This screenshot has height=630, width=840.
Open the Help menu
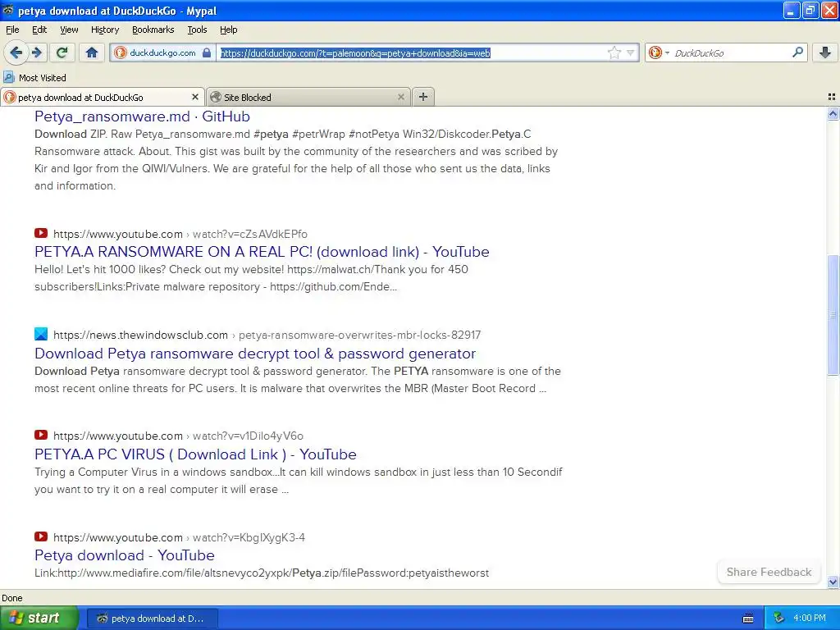(228, 30)
